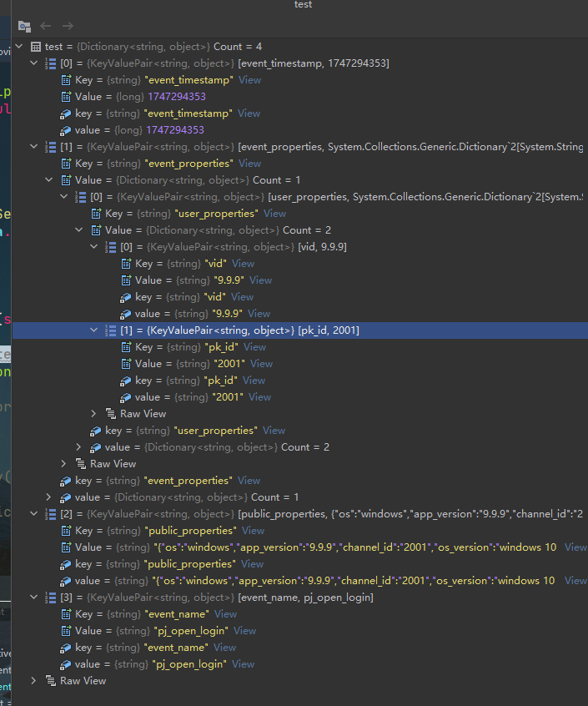Collapse the [0] event_timestamp KeyValuePair node
This screenshot has width=588, height=706.
pos(33,63)
